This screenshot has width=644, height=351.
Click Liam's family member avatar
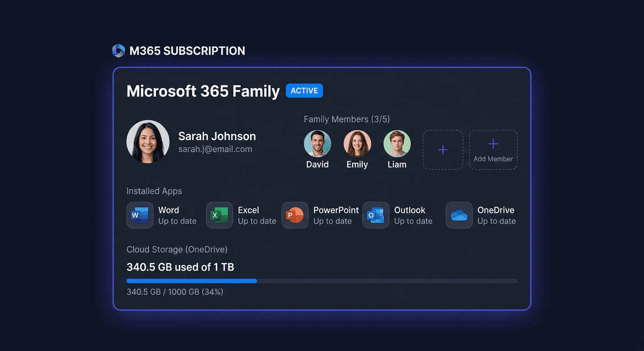397,143
